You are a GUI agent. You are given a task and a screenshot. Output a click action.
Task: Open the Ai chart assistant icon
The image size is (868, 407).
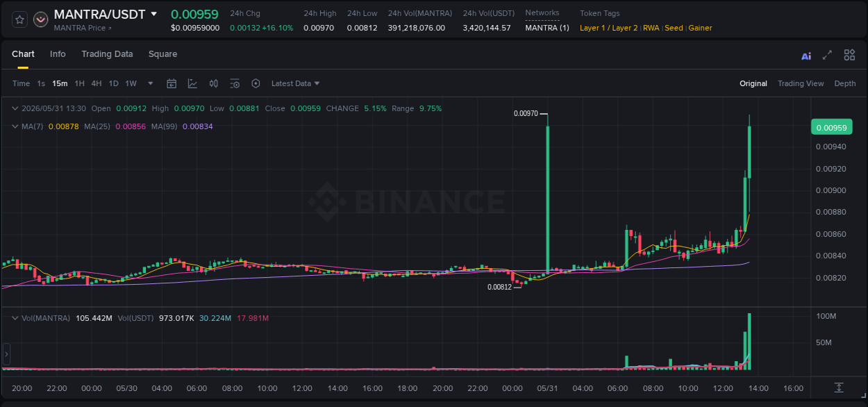pos(806,56)
